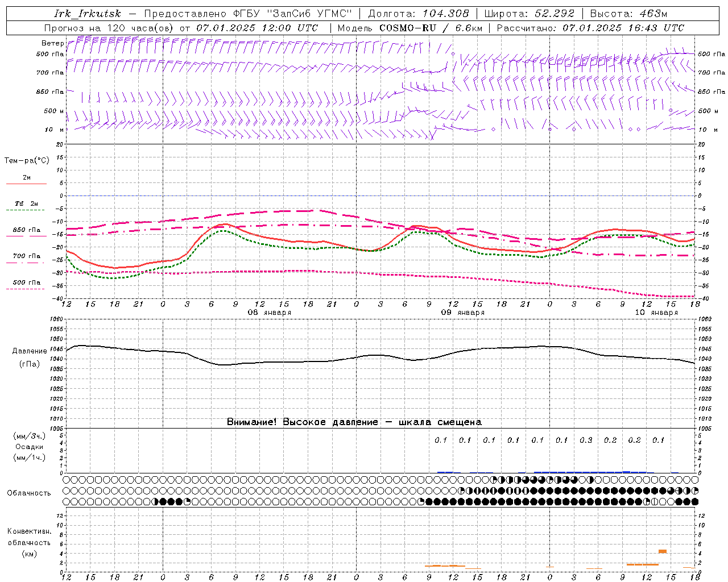Select the elevation text Высота: 463м
Screen dimensions: 728x582
coord(628,14)
